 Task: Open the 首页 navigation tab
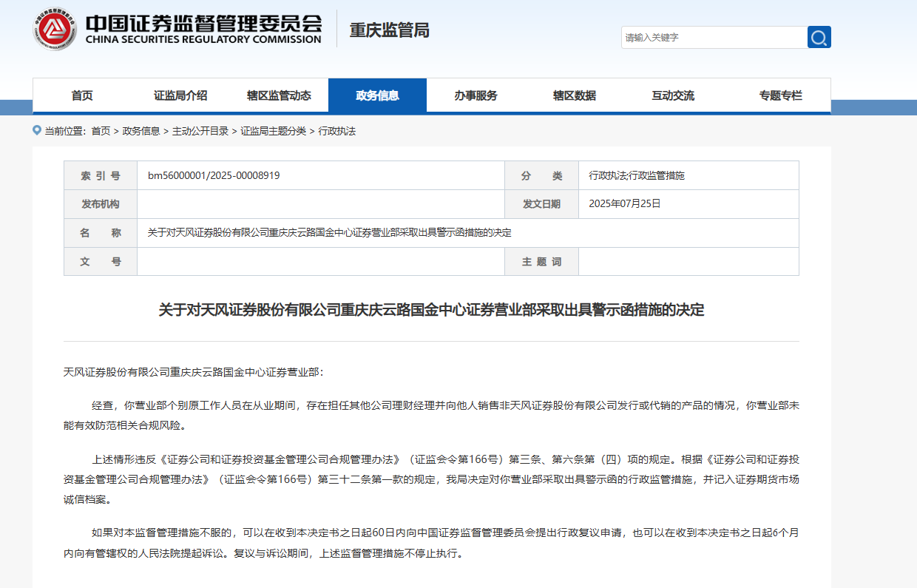click(82, 95)
